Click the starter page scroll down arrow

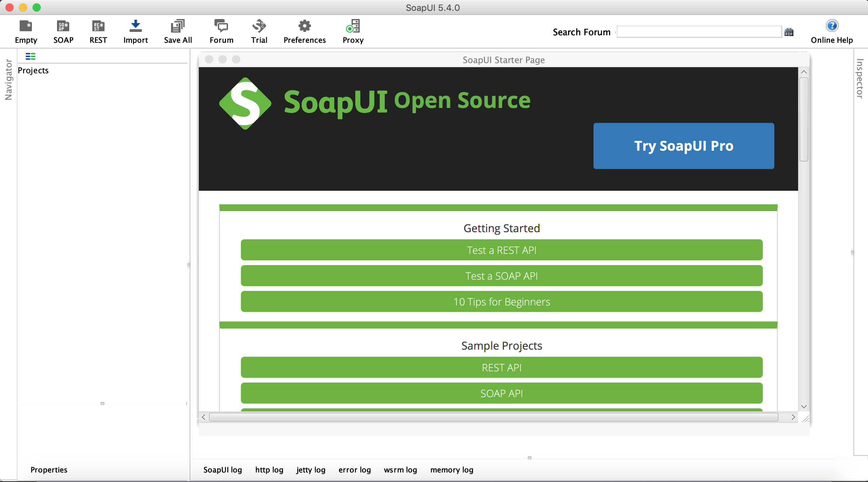click(x=804, y=407)
